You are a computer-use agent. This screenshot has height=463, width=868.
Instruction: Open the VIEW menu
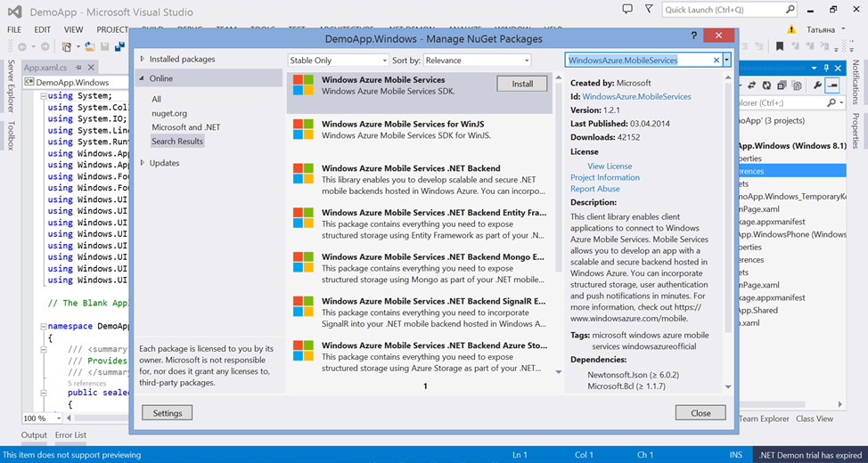(73, 29)
